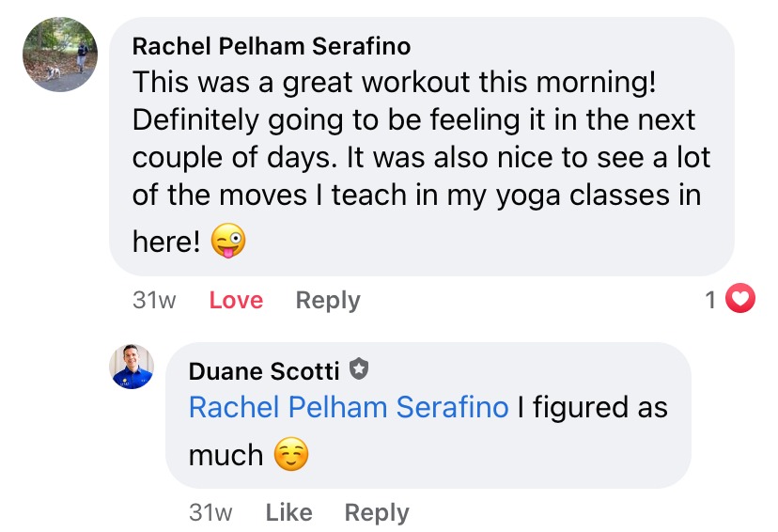Open the blue Rachel Pelham Serafino mention

pyautogui.click(x=348, y=408)
